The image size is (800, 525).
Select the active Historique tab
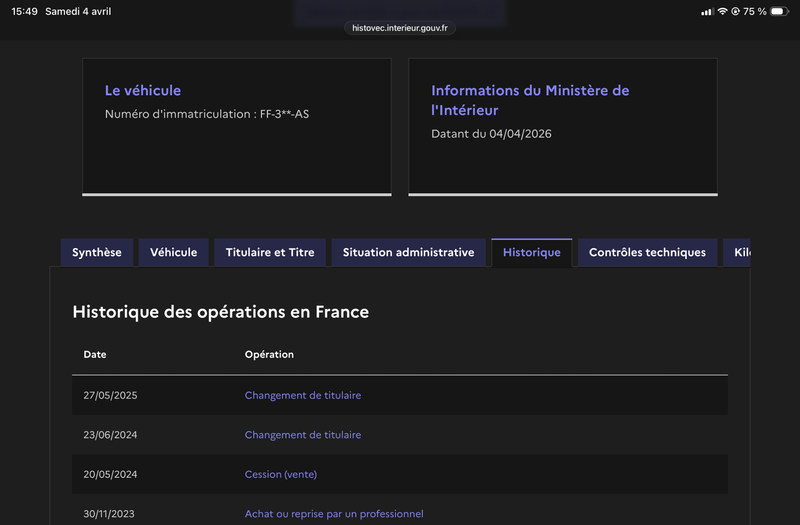click(531, 253)
